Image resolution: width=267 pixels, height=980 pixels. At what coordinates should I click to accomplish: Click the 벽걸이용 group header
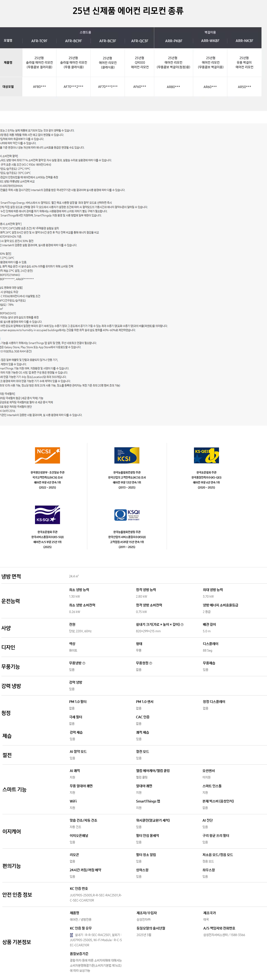(x=210, y=32)
